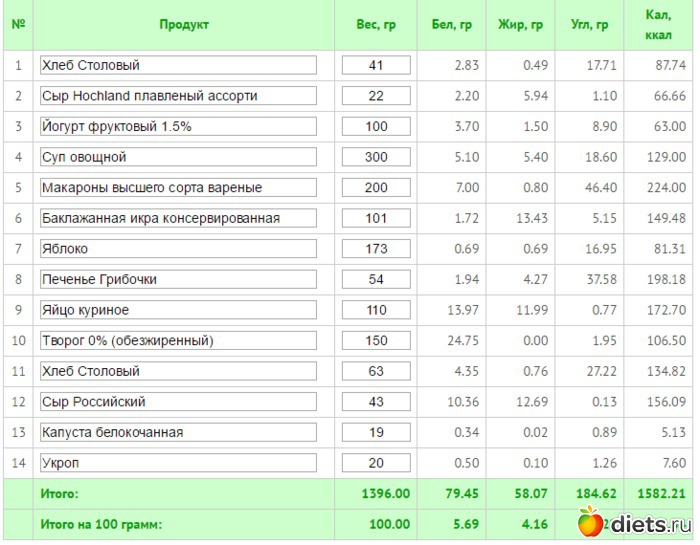Focus the weight field showing 300 for Суп овощной
Image resolution: width=700 pixels, height=545 pixels.
(376, 157)
